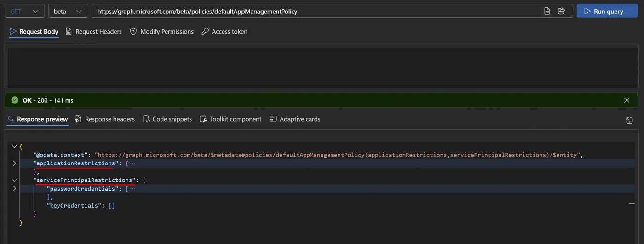Viewport: 644px width, 244px height.
Task: Collapse the root JSON object
Action: click(x=14, y=146)
